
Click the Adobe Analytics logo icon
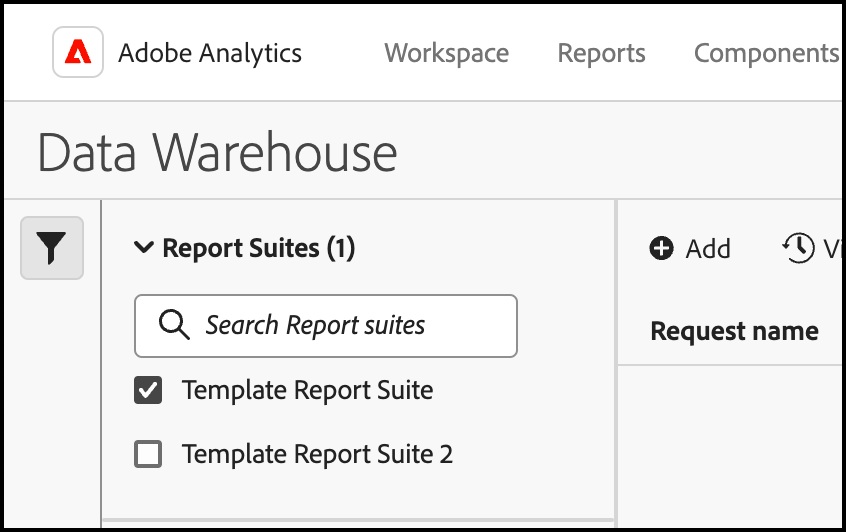78,52
